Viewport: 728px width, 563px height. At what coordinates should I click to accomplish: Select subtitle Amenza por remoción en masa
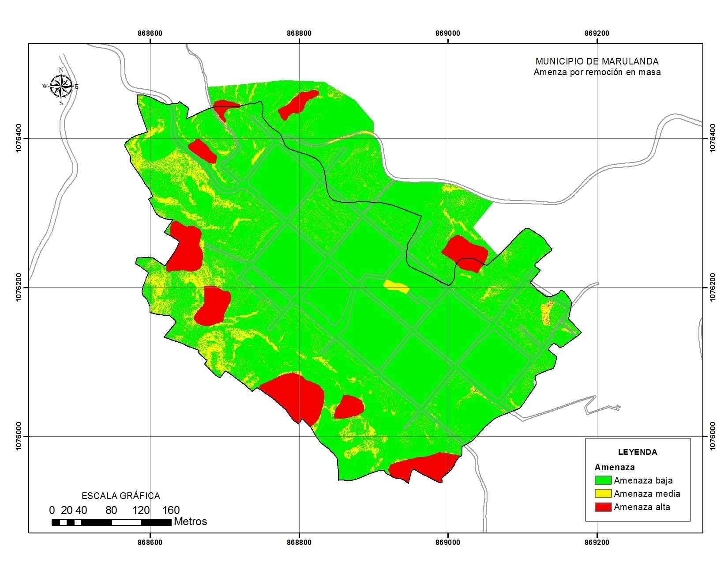597,72
